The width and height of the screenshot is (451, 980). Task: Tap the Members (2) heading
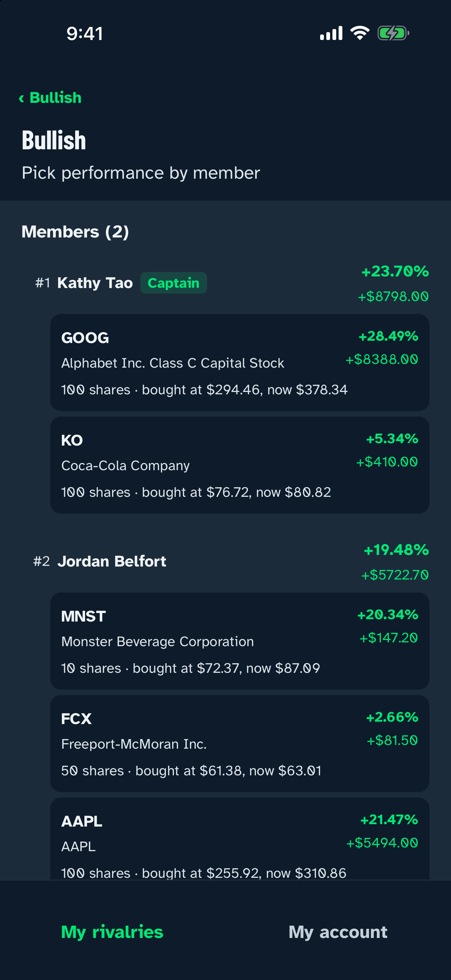click(x=75, y=232)
